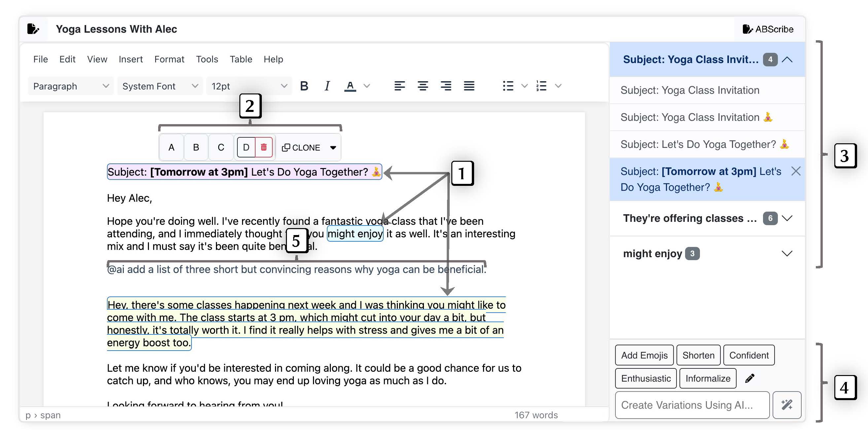Insert a numbered list
The width and height of the screenshot is (868, 445).
pyautogui.click(x=541, y=86)
